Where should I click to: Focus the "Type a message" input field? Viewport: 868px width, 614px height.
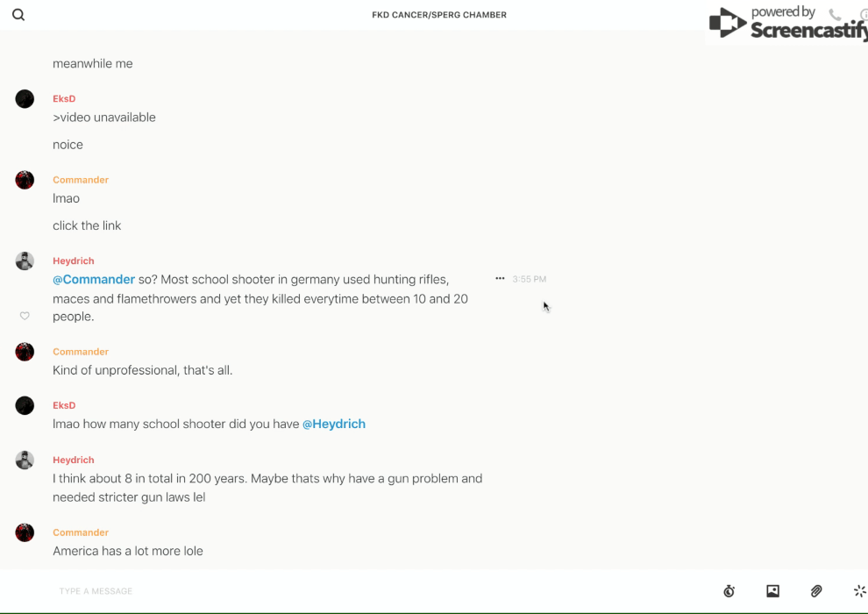[x=351, y=591]
